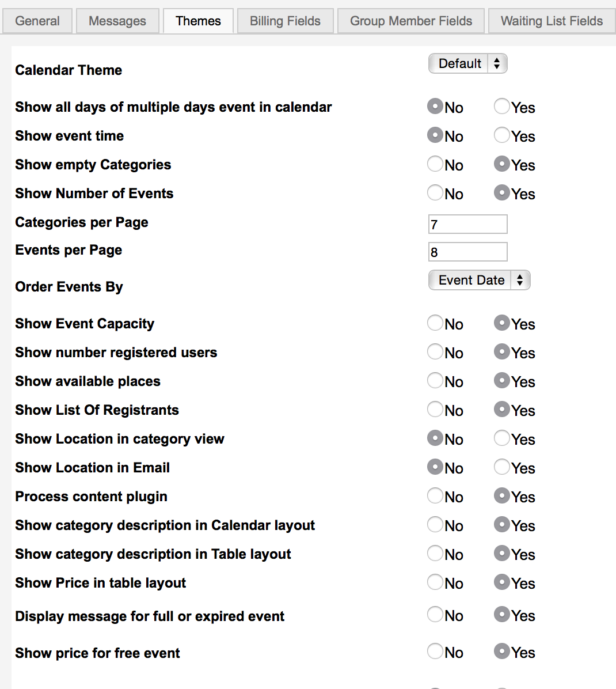The height and width of the screenshot is (689, 616).
Task: Open the Waiting List Fields tab
Action: point(552,21)
